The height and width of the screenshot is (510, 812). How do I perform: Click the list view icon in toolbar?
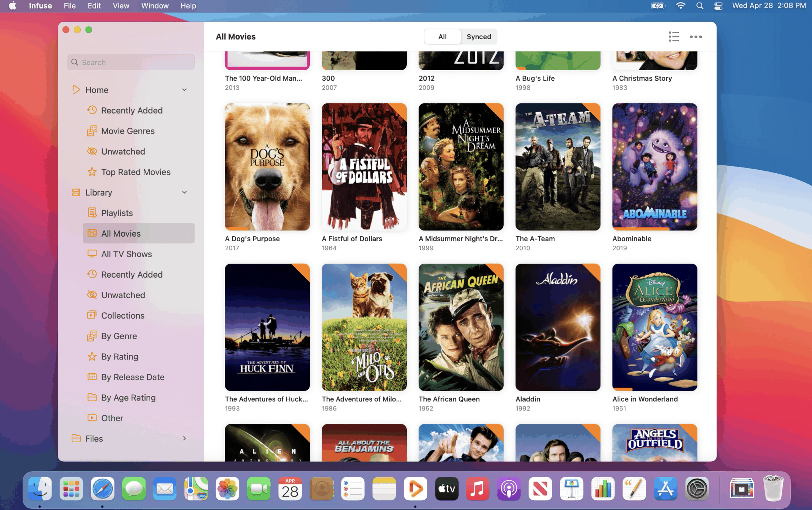[674, 36]
